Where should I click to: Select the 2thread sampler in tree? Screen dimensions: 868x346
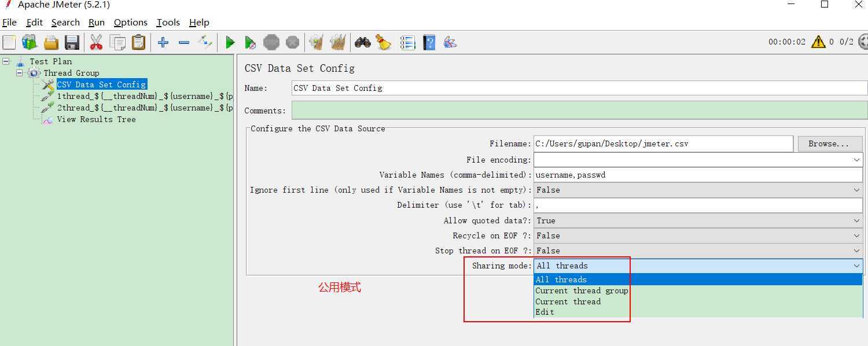pyautogui.click(x=145, y=108)
